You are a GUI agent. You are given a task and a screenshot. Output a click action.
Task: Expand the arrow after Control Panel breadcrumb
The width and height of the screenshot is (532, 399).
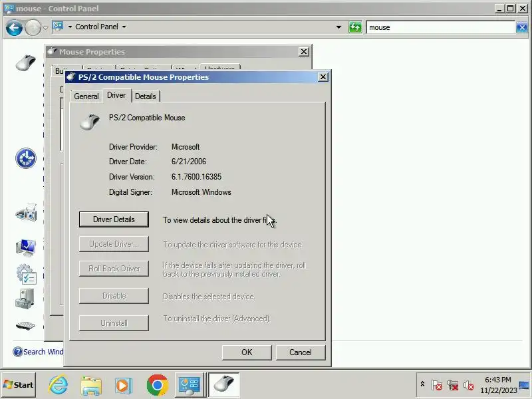coord(124,27)
